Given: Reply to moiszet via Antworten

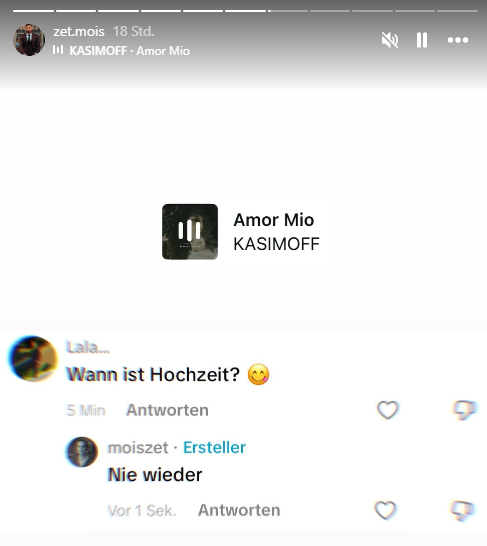Looking at the screenshot, I should click(x=239, y=510).
